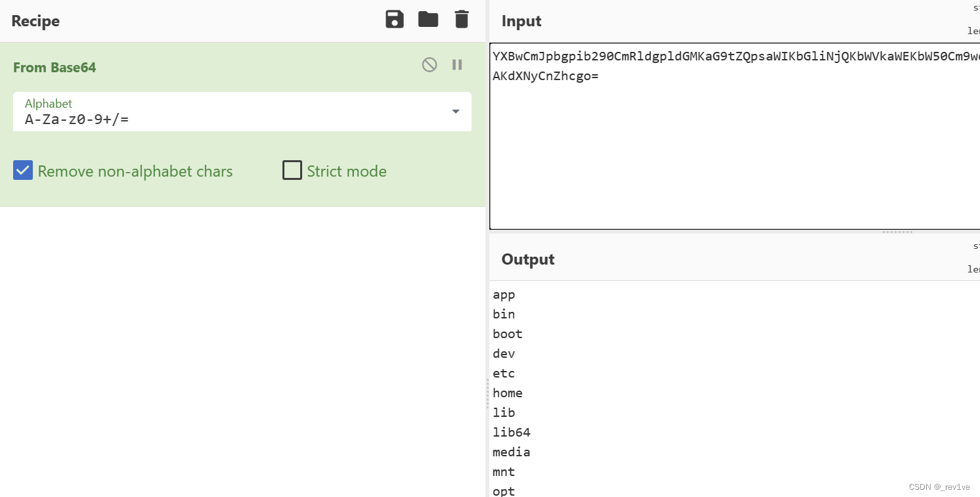
Task: Click the 'dev' output line
Action: coord(504,353)
